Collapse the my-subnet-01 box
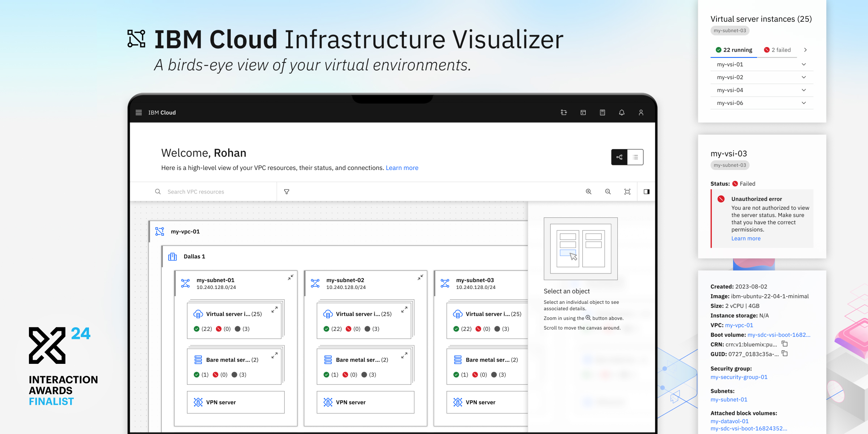This screenshot has width=868, height=434. (x=290, y=277)
